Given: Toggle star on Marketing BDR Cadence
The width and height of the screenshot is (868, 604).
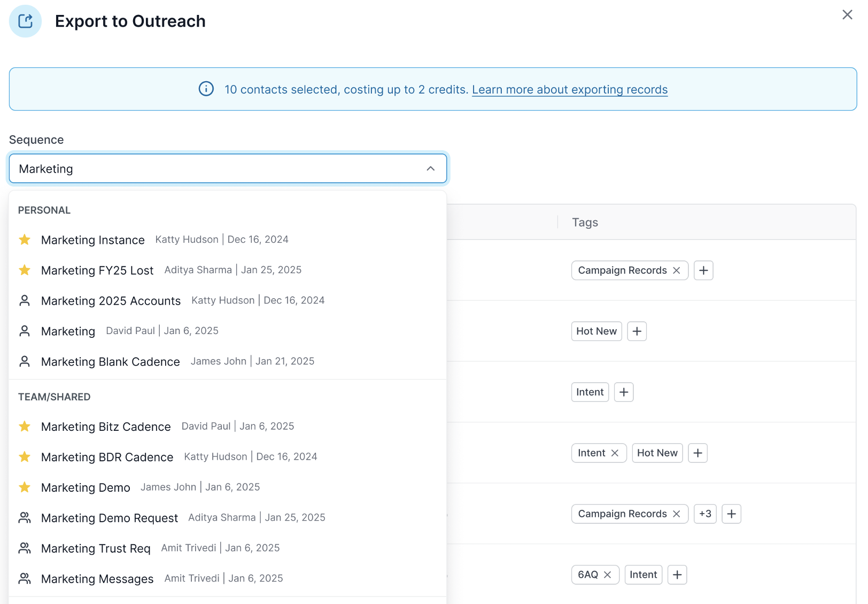Looking at the screenshot, I should click(x=25, y=456).
